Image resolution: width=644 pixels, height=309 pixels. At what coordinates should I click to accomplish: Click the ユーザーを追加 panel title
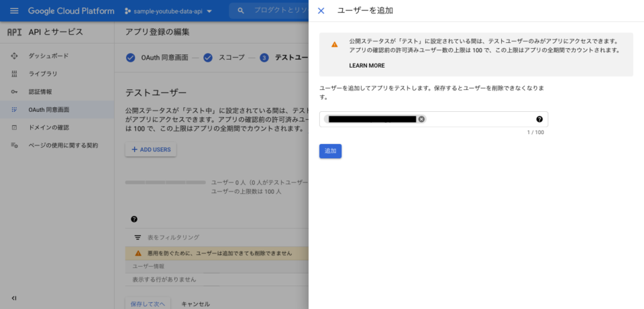(365, 11)
